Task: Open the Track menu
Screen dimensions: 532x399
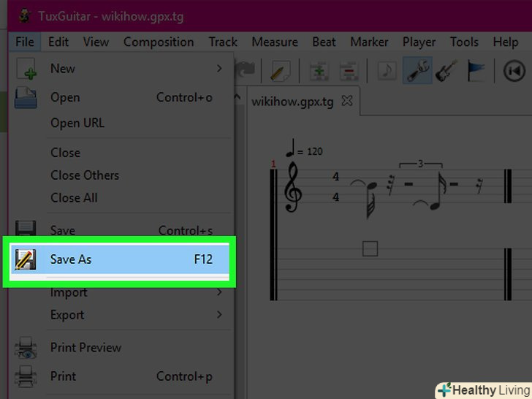Action: tap(223, 42)
